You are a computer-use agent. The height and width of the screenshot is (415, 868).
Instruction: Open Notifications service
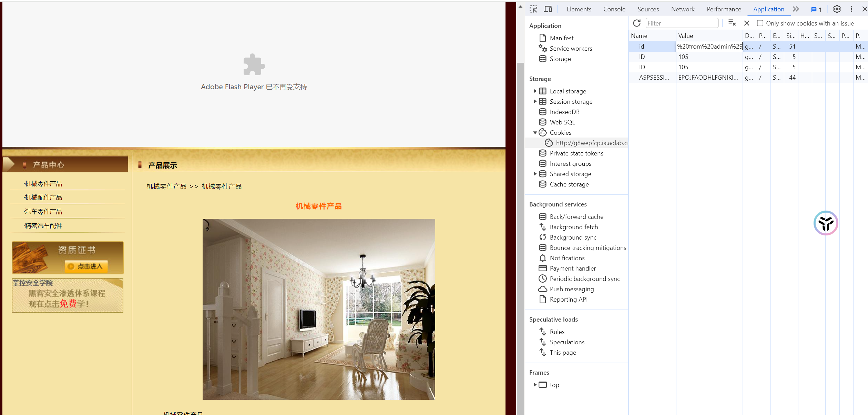[x=567, y=258]
